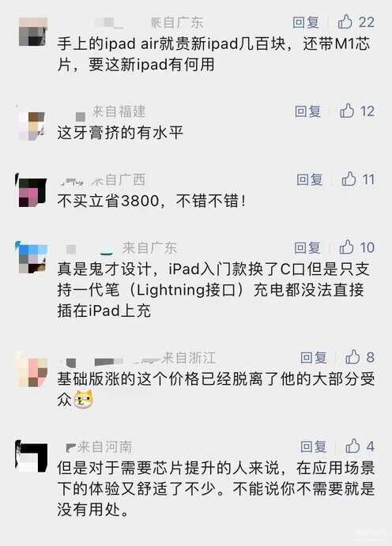The image size is (392, 546).
Task: Reply to the 福建 user's comment
Action: point(307,111)
